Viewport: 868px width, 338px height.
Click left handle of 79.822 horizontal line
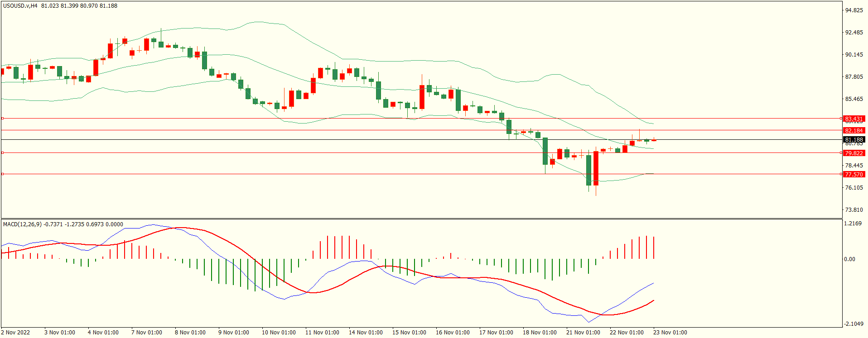[x=3, y=153]
